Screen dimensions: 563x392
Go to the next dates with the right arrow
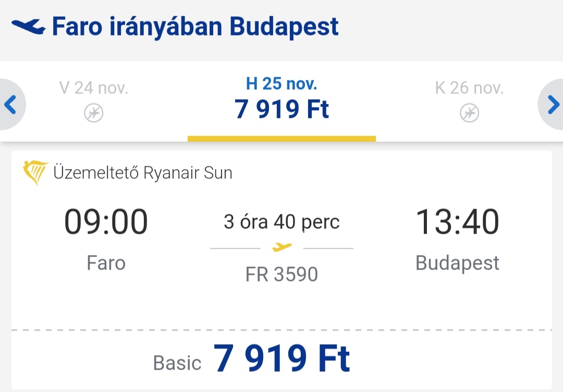click(x=552, y=104)
